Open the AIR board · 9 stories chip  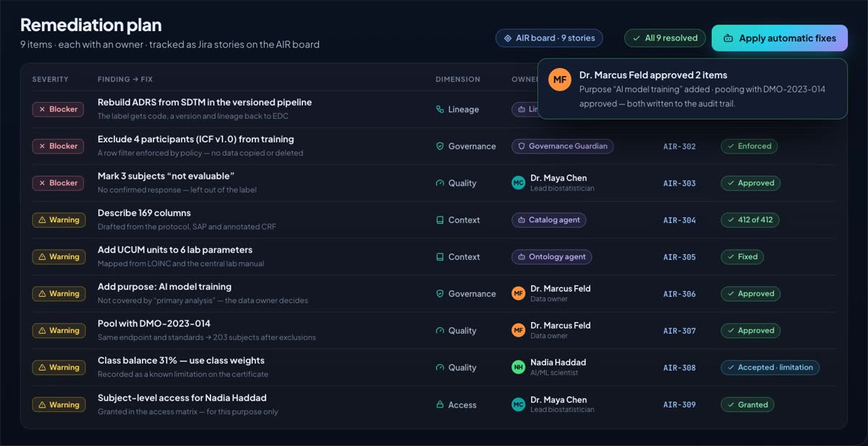(x=549, y=38)
